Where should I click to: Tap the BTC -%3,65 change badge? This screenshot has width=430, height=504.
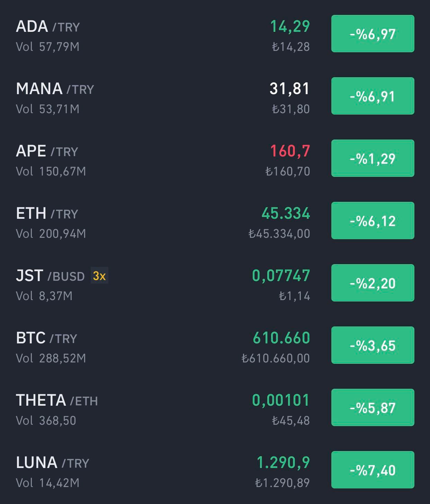[x=373, y=345]
